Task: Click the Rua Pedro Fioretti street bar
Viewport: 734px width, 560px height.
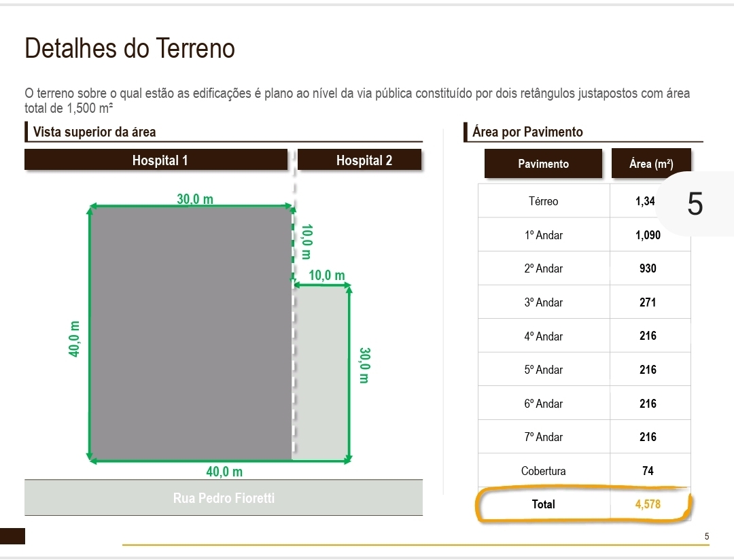Action: pos(224,498)
